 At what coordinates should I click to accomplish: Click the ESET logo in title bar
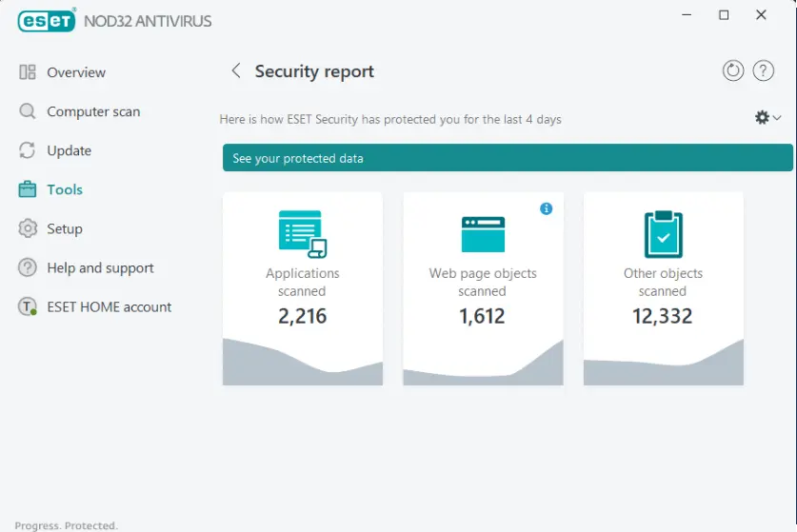(x=46, y=20)
